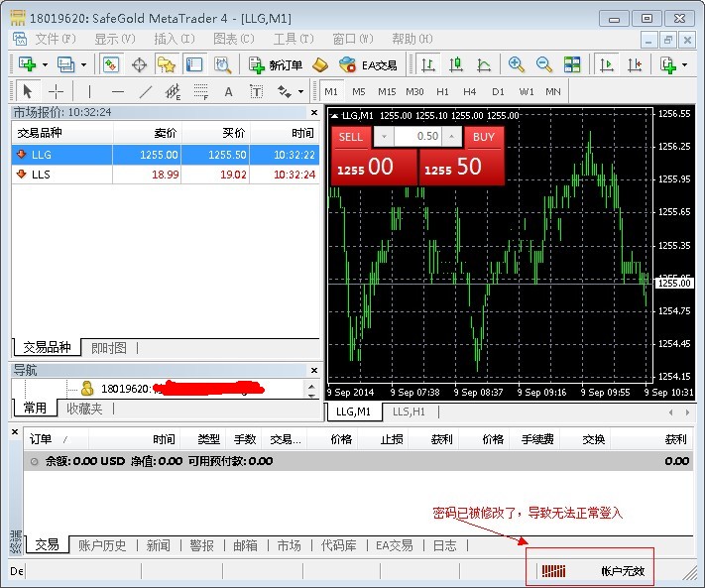
Task: Expand the New Chart dropdown arrow
Action: pos(45,64)
